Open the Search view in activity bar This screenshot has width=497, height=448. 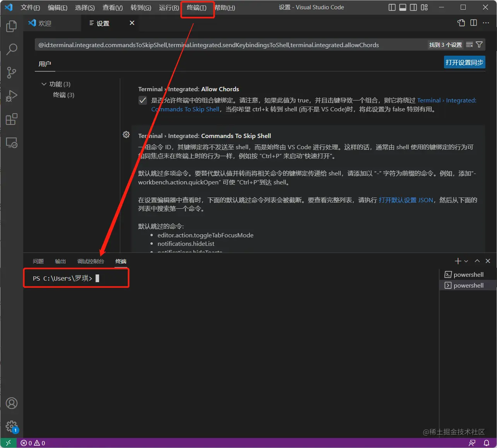(x=12, y=49)
